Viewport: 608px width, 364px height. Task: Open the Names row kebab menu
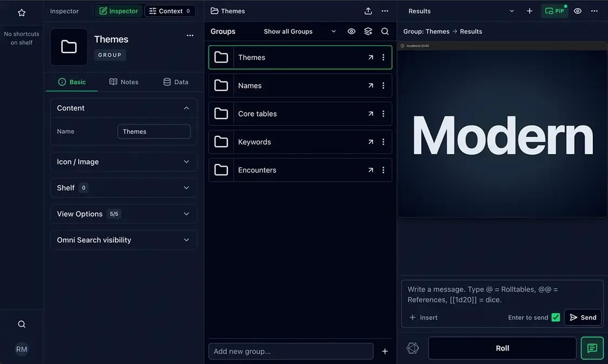(383, 86)
